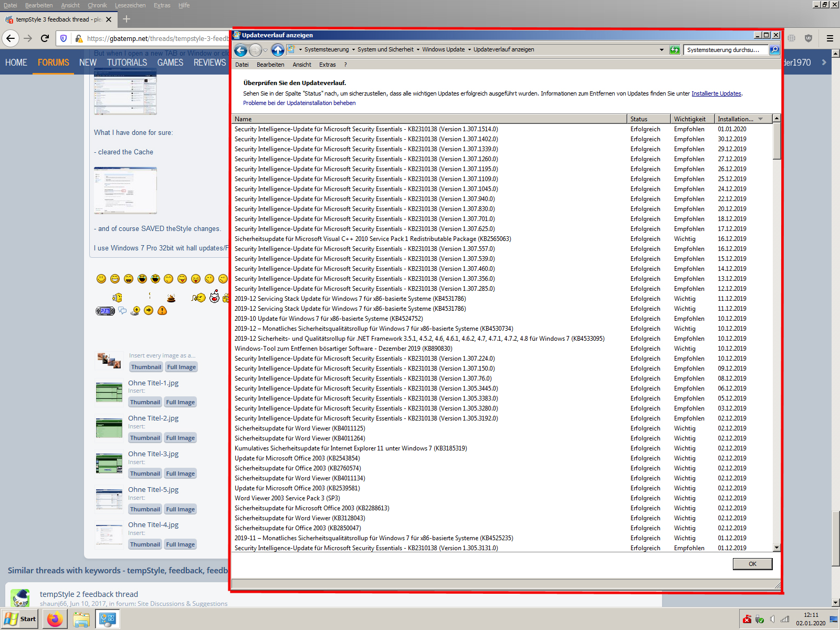Open the tracking protection shield in the URL bar

pos(64,38)
